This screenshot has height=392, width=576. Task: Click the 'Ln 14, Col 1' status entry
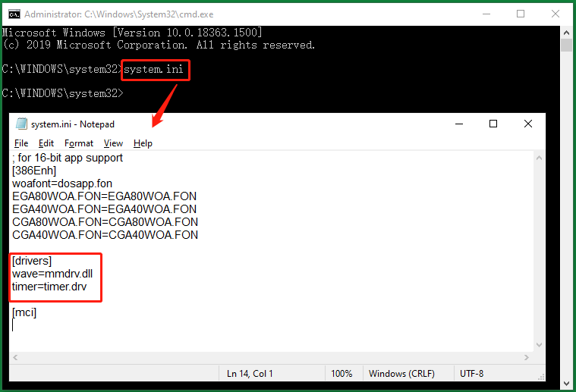250,374
